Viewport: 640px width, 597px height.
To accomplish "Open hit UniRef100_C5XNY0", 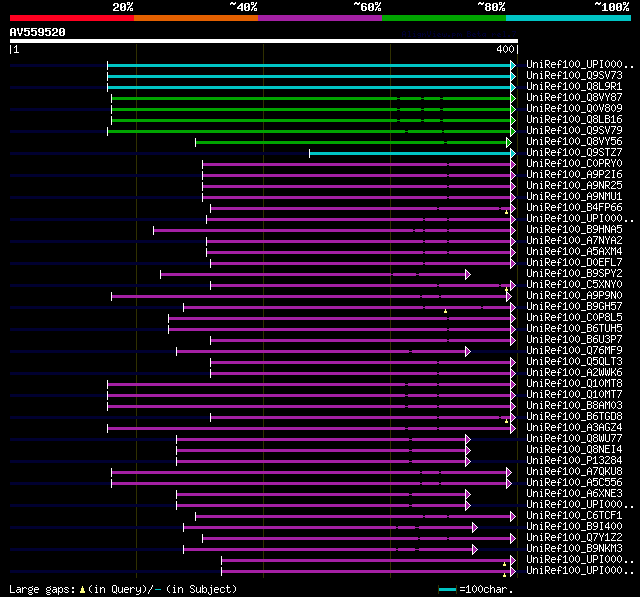I will click(x=574, y=285).
